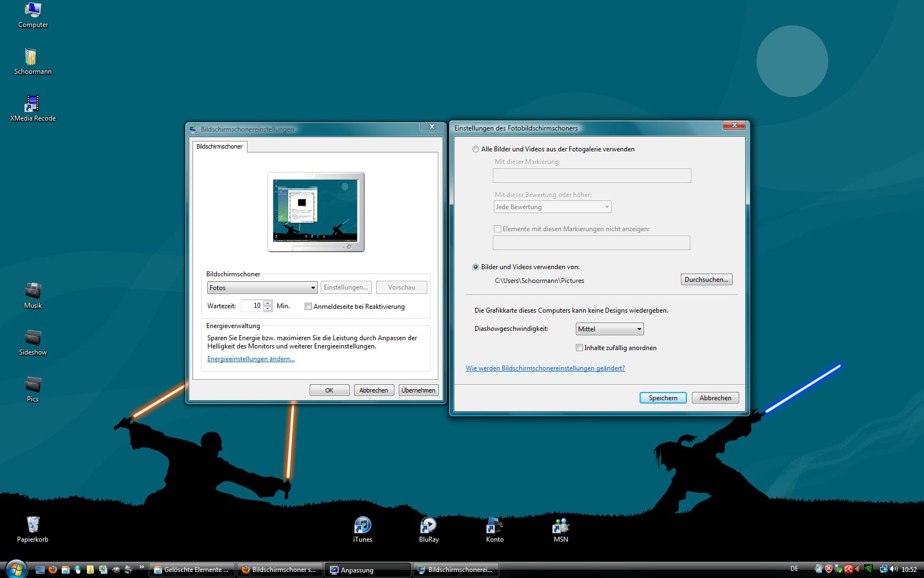Open the Computer desktop icon
Image resolution: width=924 pixels, height=578 pixels.
[33, 15]
